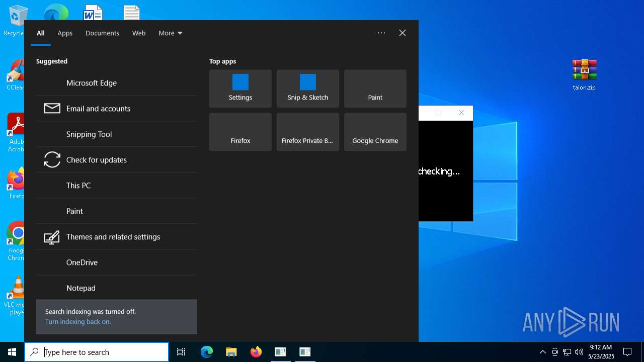Open File Explorer from the taskbar

pyautogui.click(x=231, y=352)
